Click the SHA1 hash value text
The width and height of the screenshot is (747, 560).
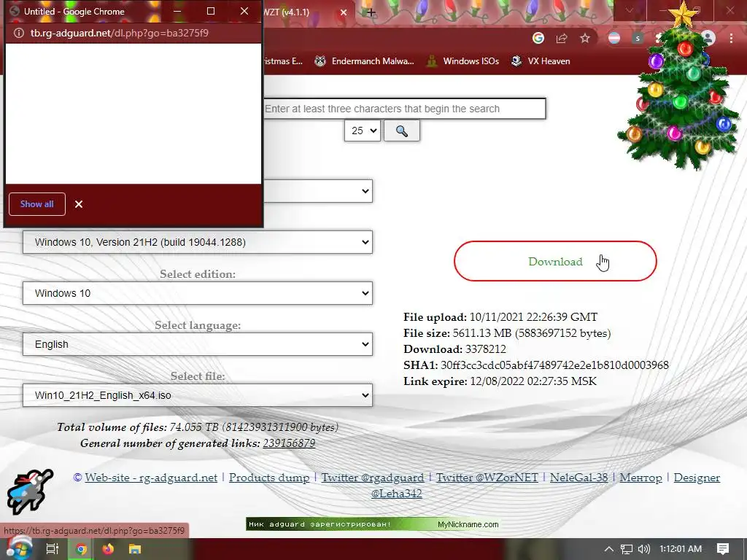point(554,365)
